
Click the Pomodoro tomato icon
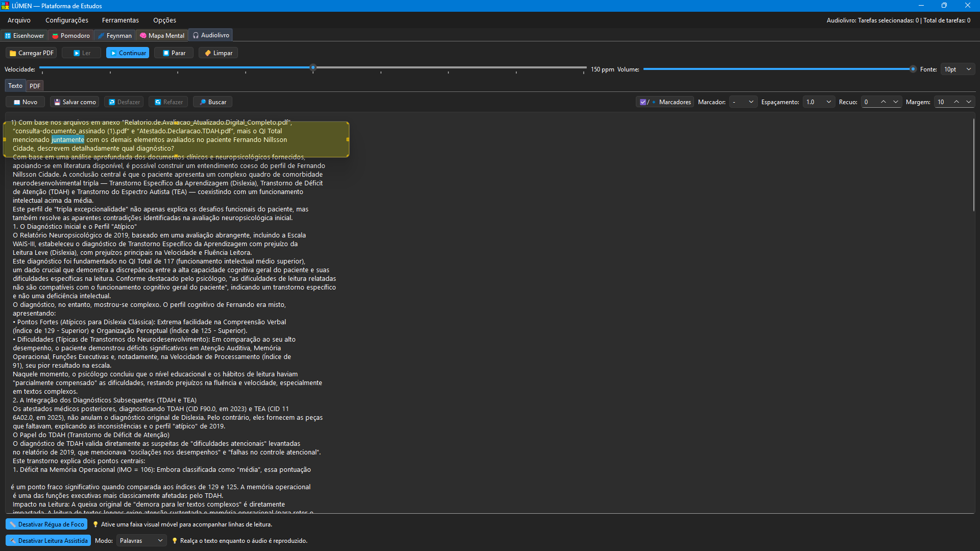[x=55, y=36]
